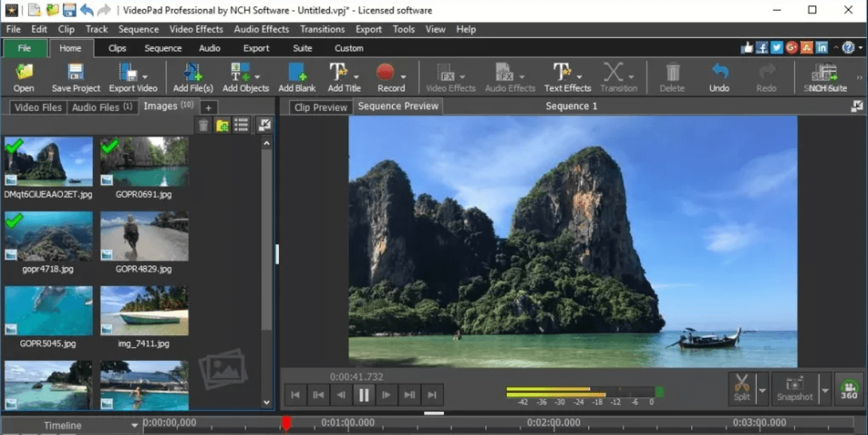
Task: Open the Video Effects panel
Action: point(449,77)
